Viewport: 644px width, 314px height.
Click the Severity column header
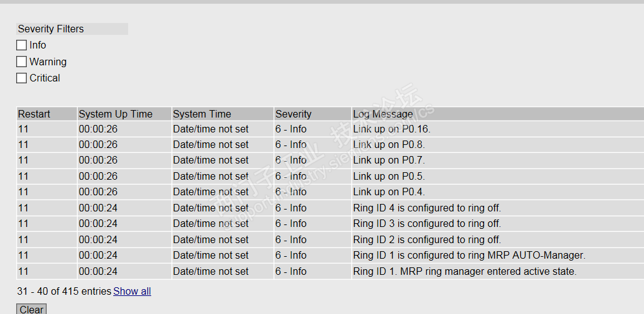(293, 114)
